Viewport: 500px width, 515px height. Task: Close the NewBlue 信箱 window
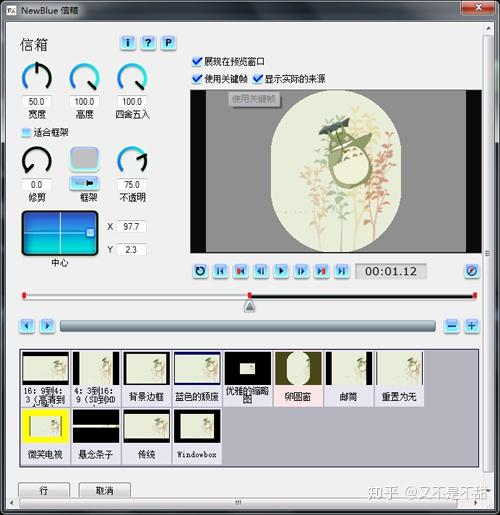tap(478, 7)
